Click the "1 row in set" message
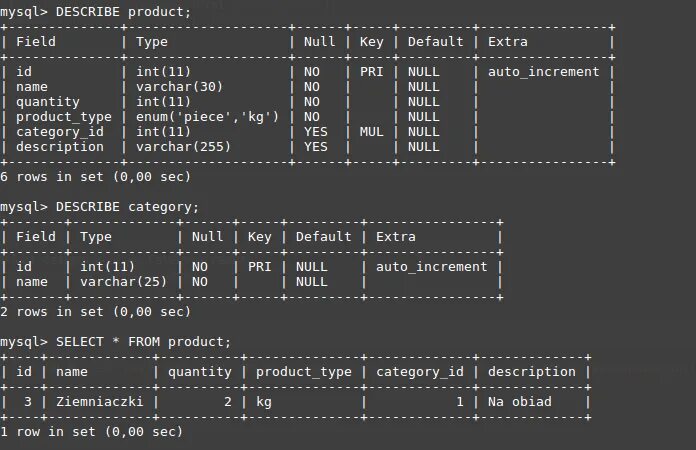Image resolution: width=696 pixels, height=450 pixels. click(x=91, y=432)
